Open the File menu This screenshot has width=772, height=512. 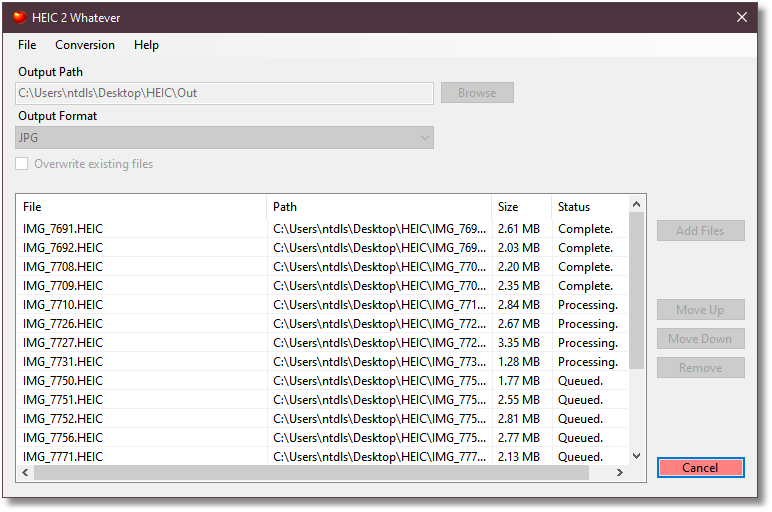tap(27, 45)
